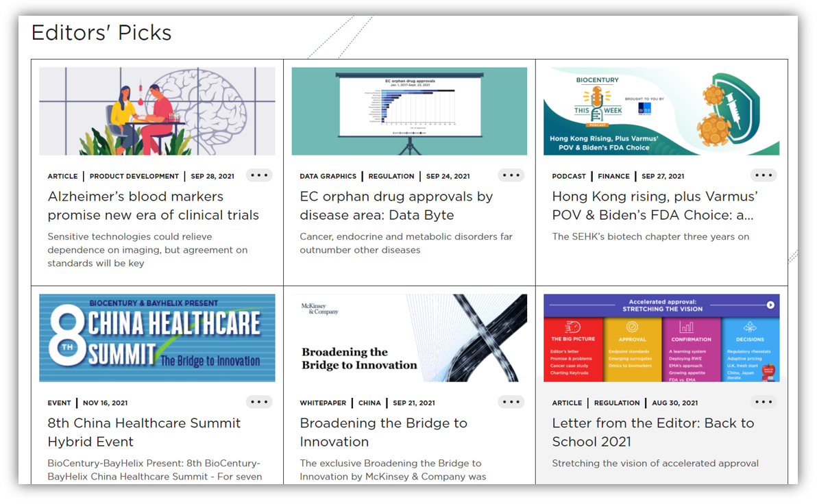Viewport: 817px width, 504px height.
Task: Click the China Healthcare Summit banner image
Action: point(158,338)
